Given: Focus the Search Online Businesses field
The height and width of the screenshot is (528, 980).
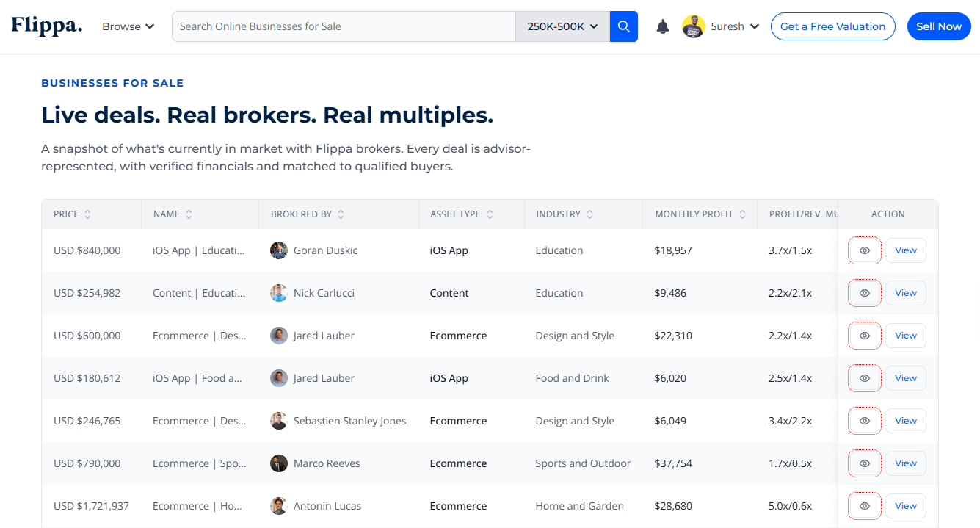Looking at the screenshot, I should click(x=344, y=26).
